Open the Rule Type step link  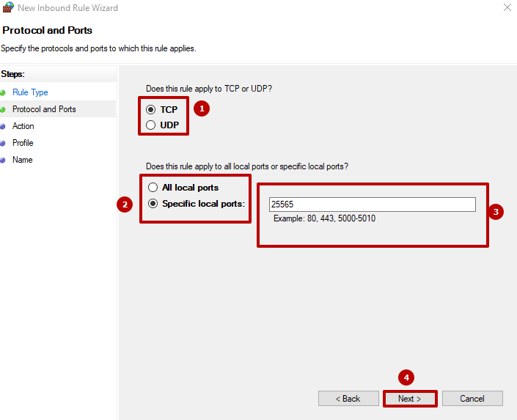click(x=30, y=92)
